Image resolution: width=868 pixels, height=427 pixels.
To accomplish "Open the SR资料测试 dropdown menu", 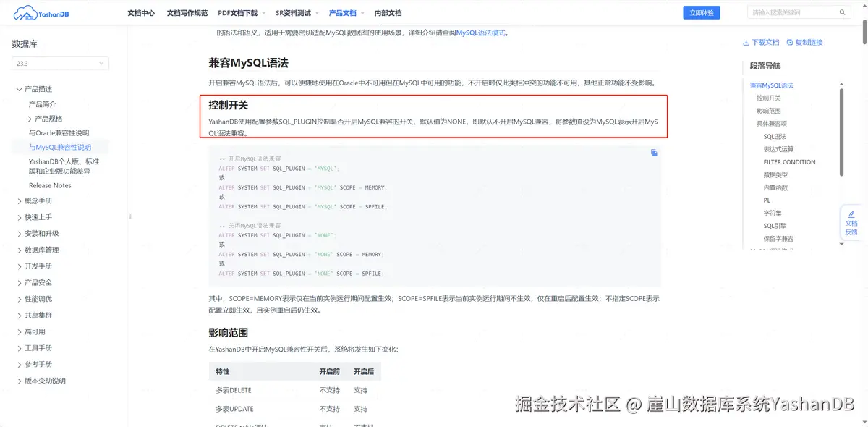I will click(x=297, y=13).
